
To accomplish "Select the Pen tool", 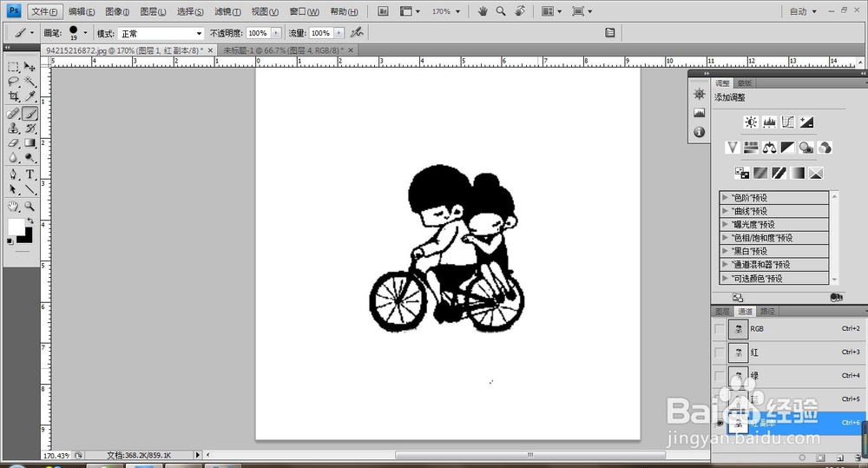I will [13, 175].
